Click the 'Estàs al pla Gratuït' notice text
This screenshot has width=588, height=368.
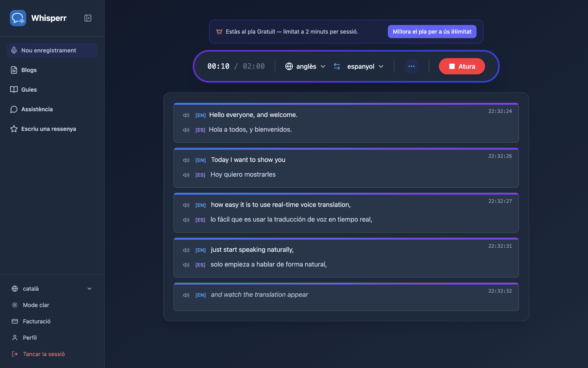292,32
